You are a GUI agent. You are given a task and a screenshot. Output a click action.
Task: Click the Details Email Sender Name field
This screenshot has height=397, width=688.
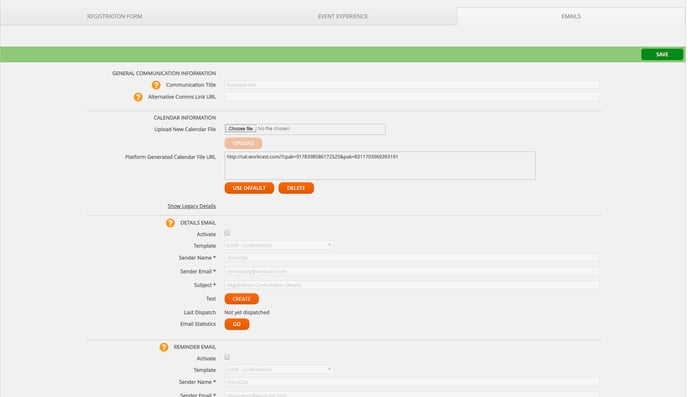[x=412, y=258]
